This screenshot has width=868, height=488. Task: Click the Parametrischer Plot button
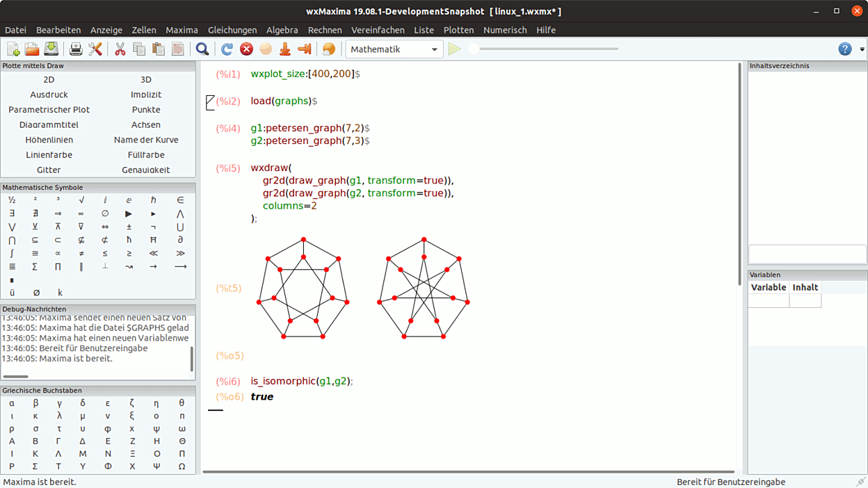(x=49, y=110)
